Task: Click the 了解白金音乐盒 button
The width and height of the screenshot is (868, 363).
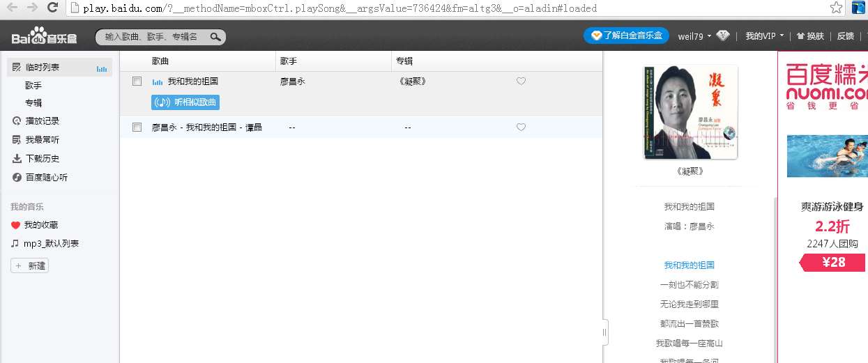Action: tap(626, 36)
